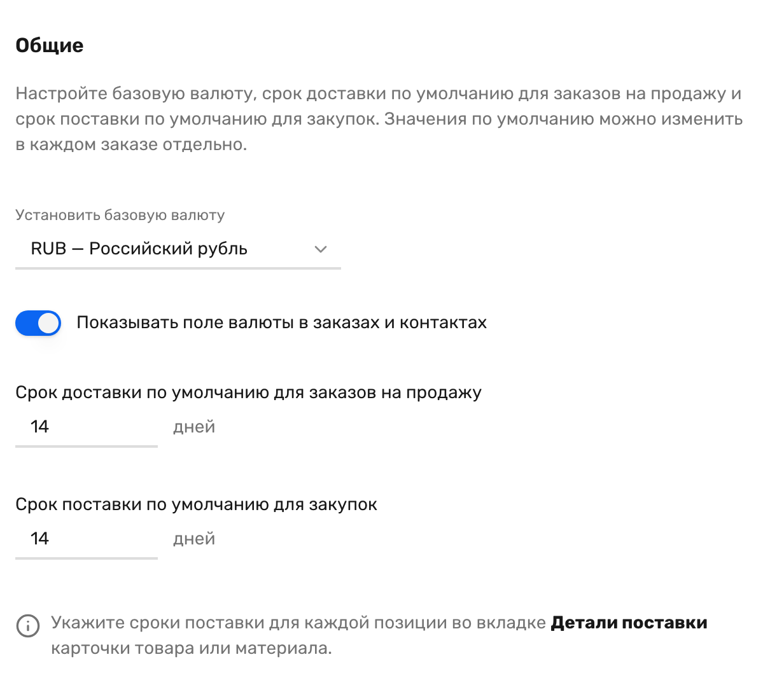This screenshot has width=784, height=692.
Task: Click the info circle icon near the delivery hint
Action: pos(27,626)
